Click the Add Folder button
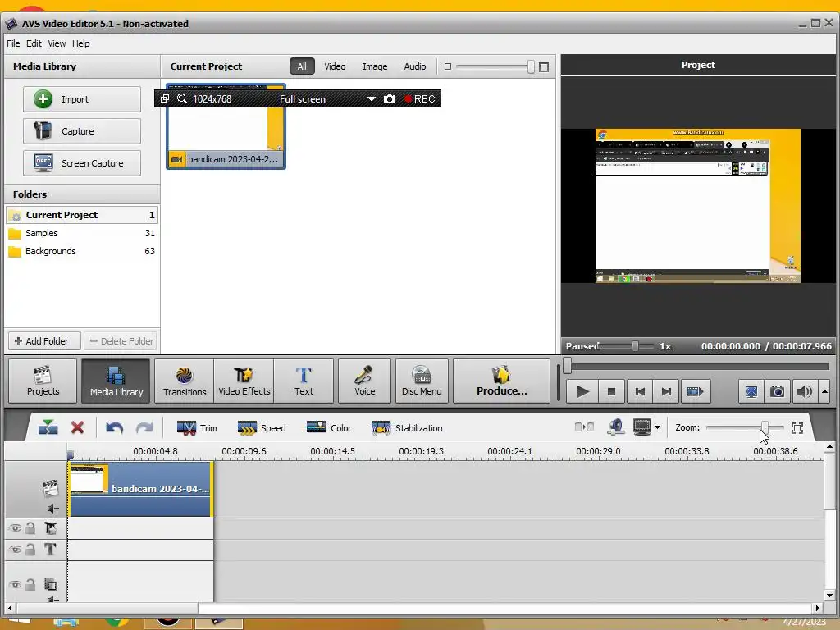The image size is (840, 630). (44, 341)
